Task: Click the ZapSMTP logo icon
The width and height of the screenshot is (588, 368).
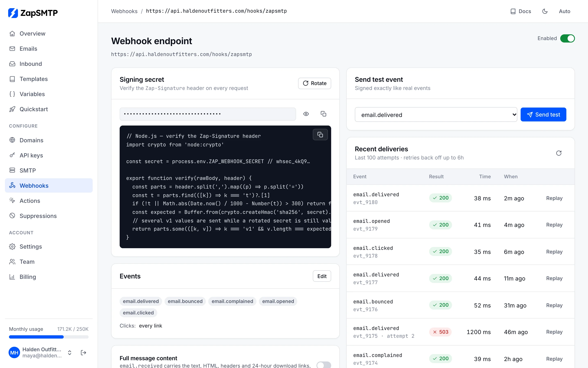Action: coord(13,13)
